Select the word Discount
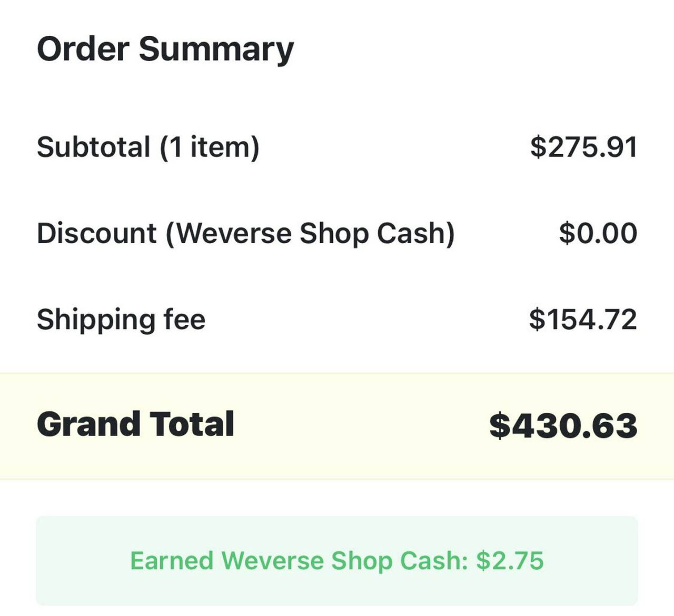 pos(96,233)
